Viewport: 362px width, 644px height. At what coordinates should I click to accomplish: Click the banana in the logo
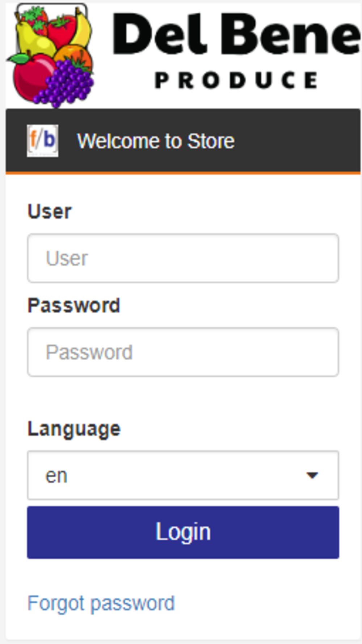[83, 30]
